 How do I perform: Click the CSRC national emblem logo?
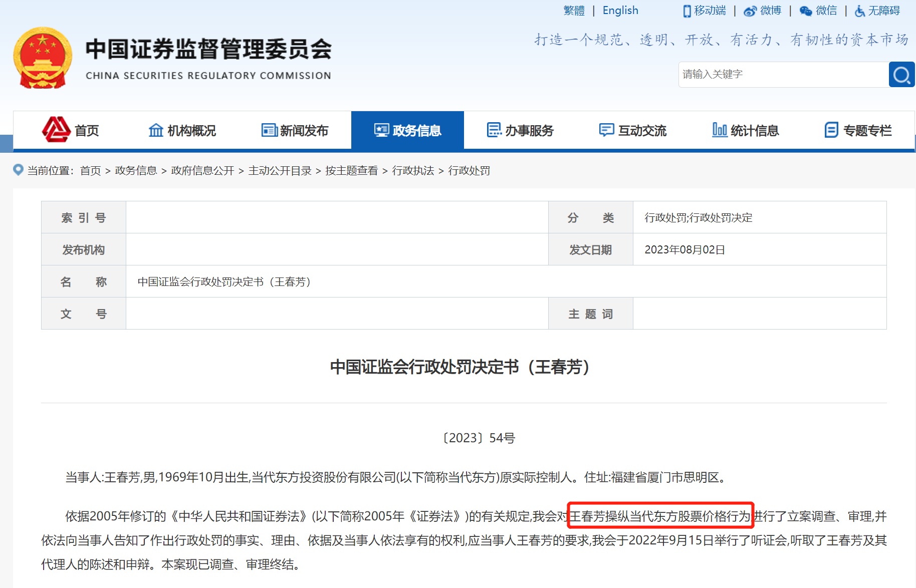(43, 58)
